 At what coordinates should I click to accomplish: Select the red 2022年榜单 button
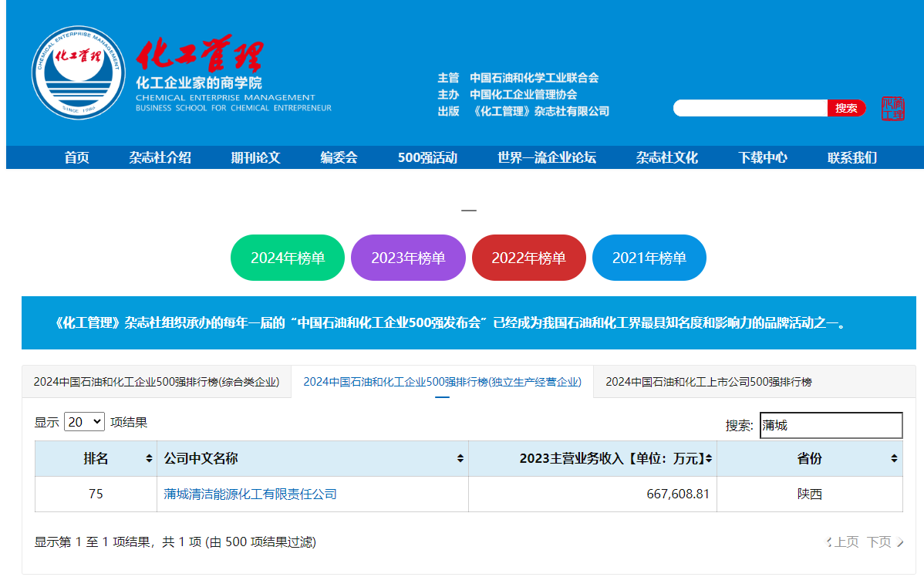(x=528, y=258)
